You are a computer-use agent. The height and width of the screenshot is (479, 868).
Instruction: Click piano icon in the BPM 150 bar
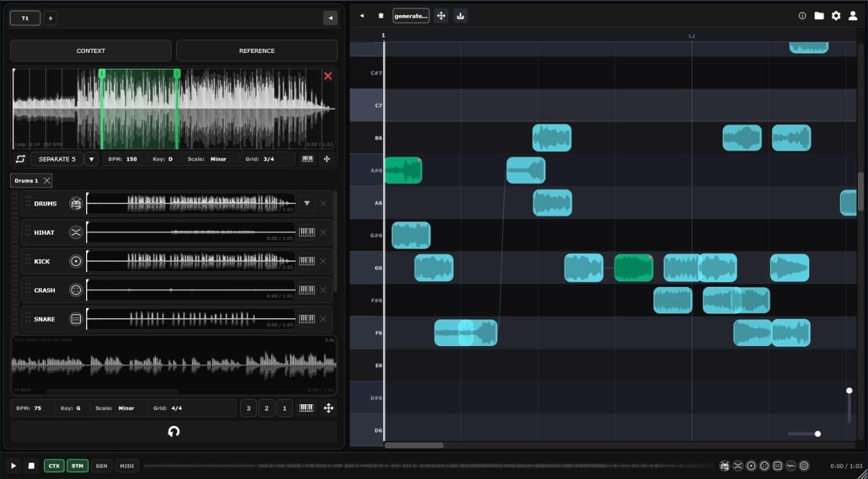point(308,159)
